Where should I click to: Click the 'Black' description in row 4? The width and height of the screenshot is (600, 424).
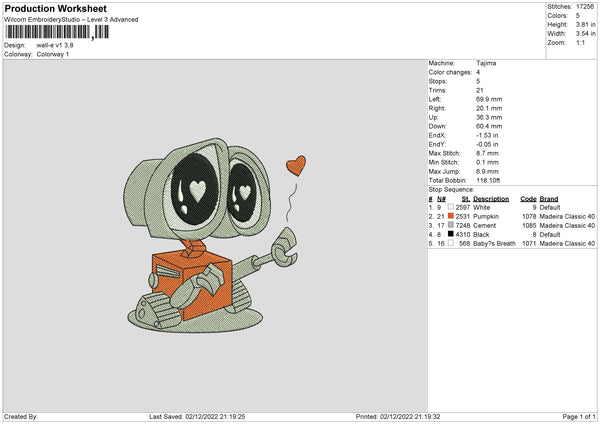[x=481, y=234]
